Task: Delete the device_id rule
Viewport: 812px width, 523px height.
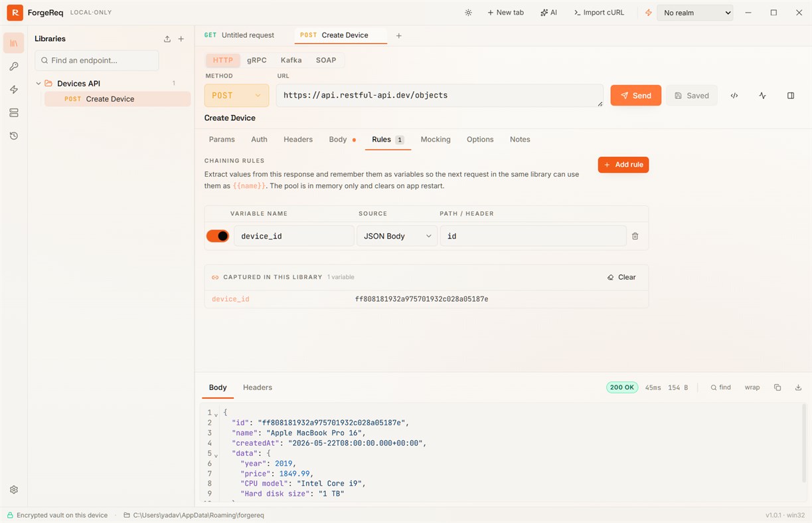Action: pos(635,236)
